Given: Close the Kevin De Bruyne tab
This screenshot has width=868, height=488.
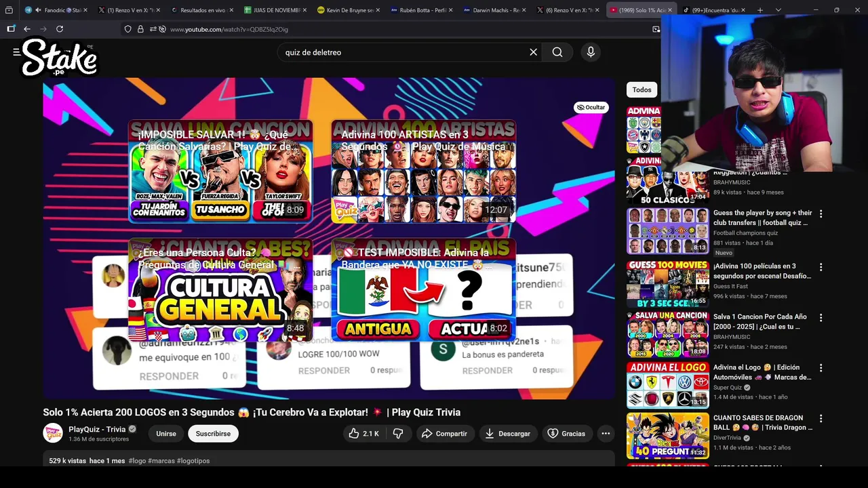Looking at the screenshot, I should [x=378, y=10].
